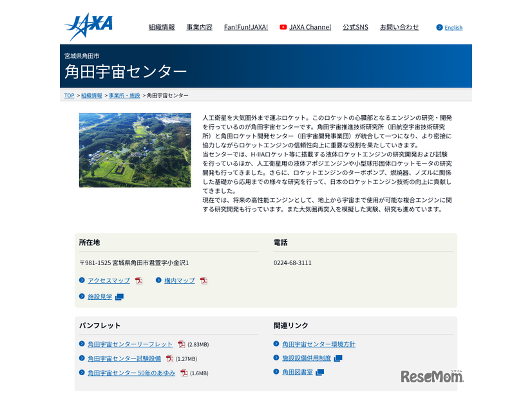Click arrow bullet before 角田宇宙センターリーフレット

pos(82,344)
